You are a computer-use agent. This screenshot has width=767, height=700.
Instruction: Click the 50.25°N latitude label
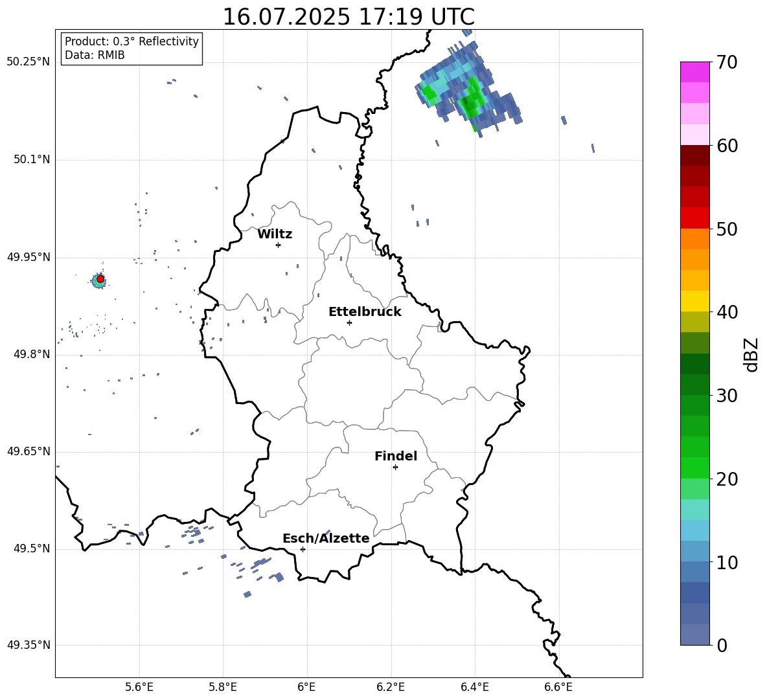point(29,62)
